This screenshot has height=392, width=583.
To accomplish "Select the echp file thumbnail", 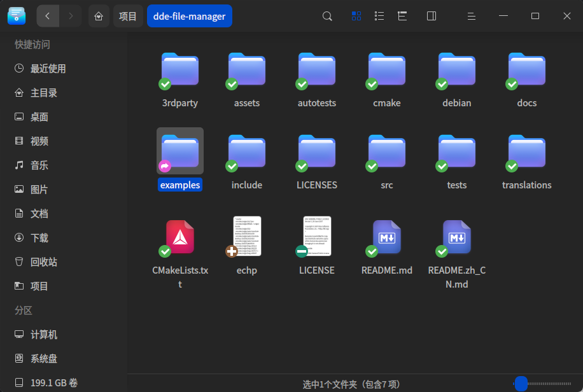I will coord(246,236).
